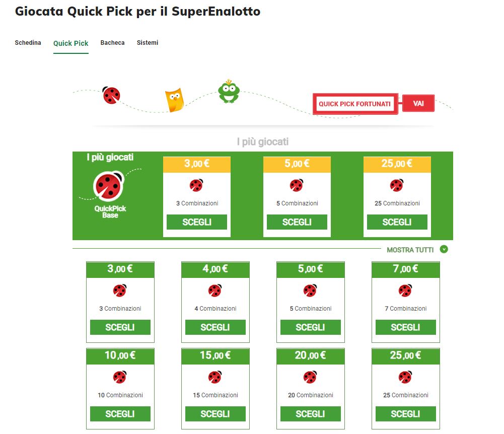Click the yellow 5,00 € price header
This screenshot has height=434, width=504.
297,164
